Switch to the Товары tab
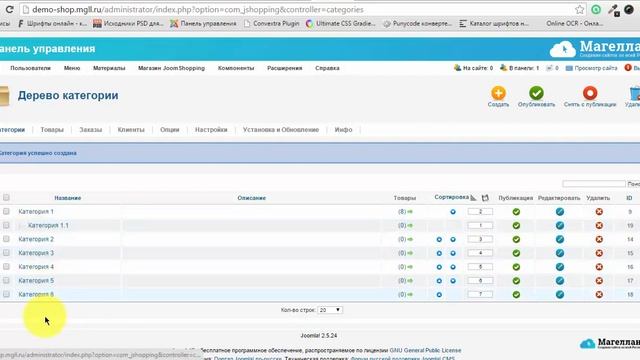The image size is (640, 360). pyautogui.click(x=52, y=130)
